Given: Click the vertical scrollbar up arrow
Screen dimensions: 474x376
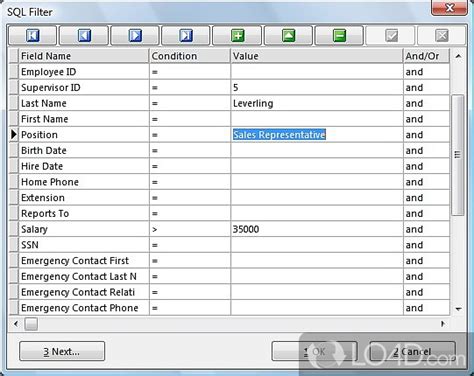Looking at the screenshot, I should pos(458,56).
